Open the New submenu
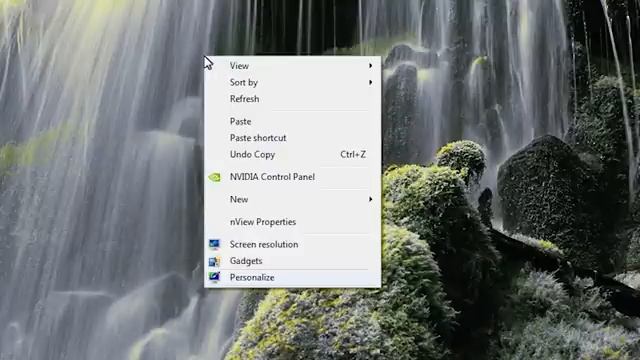This screenshot has width=640, height=360. pos(292,199)
